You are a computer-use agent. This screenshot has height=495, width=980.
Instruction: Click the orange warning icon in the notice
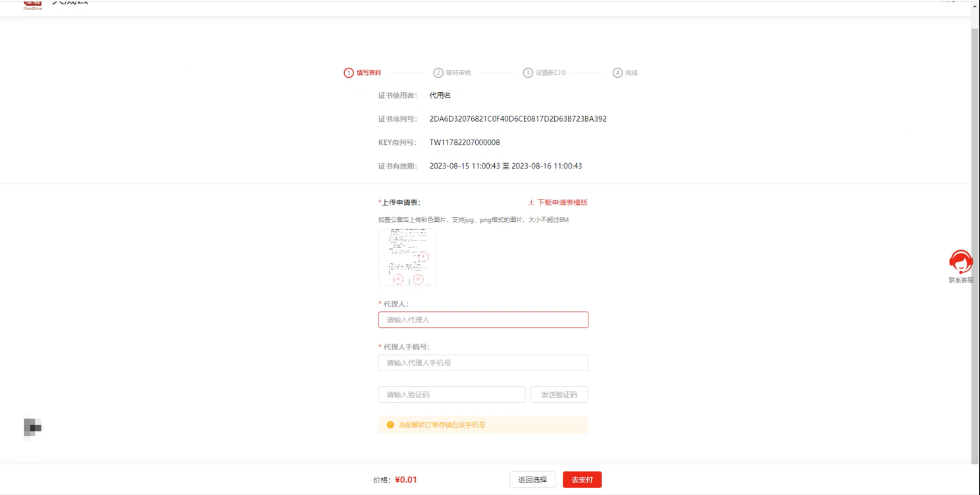[390, 425]
